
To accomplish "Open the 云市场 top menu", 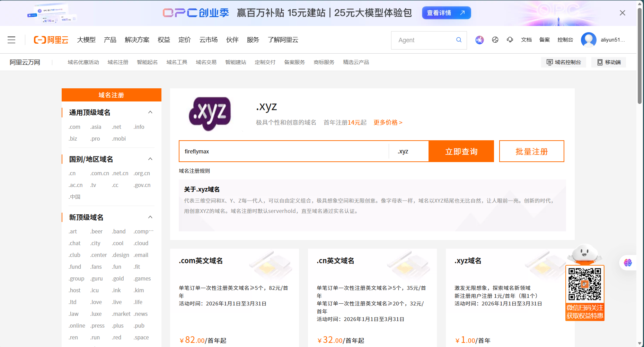I will [209, 40].
